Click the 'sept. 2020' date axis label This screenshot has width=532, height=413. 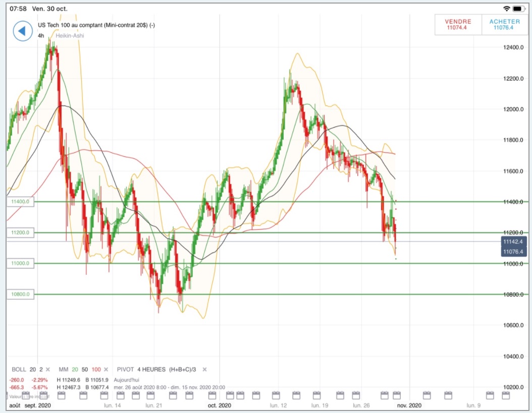[38, 405]
